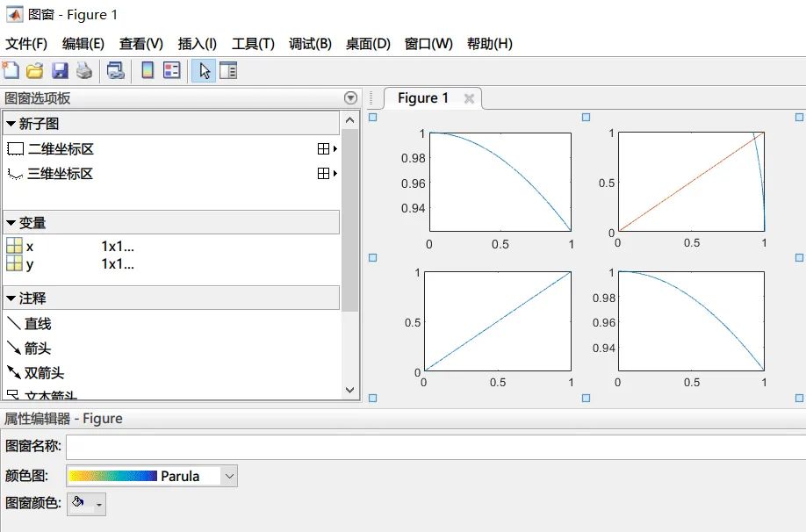806x532 pixels.
Task: Print the figure with the printer icon
Action: tap(84, 70)
